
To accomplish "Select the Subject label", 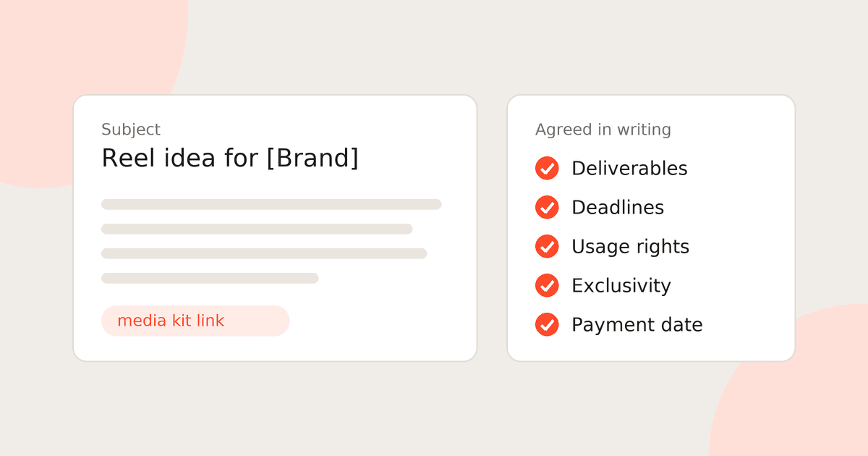I will [x=131, y=130].
